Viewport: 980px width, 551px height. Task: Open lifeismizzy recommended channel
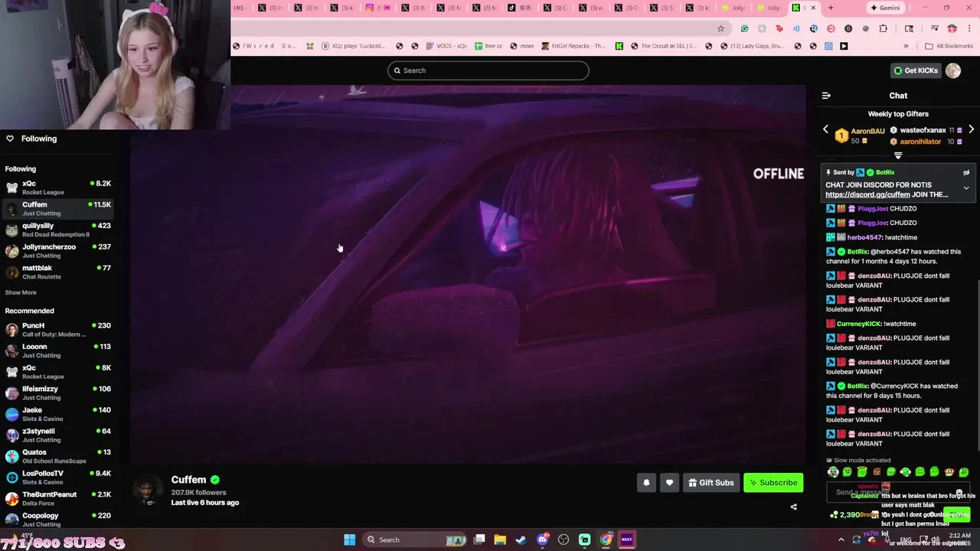[58, 393]
